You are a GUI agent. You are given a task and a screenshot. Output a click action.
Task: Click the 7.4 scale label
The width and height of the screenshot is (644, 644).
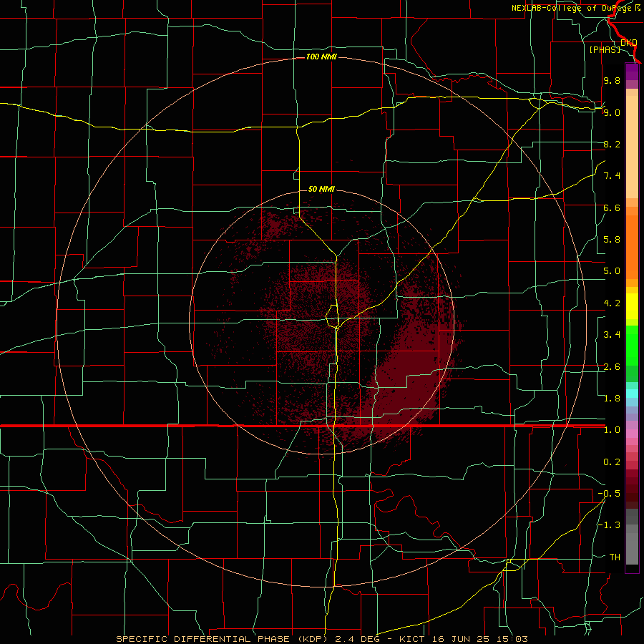click(x=612, y=176)
